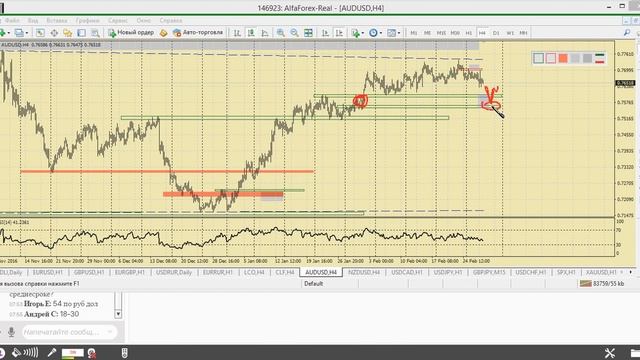640x360 pixels.
Task: Expand the periodicity clock dropdown arrow
Action: click(380, 33)
